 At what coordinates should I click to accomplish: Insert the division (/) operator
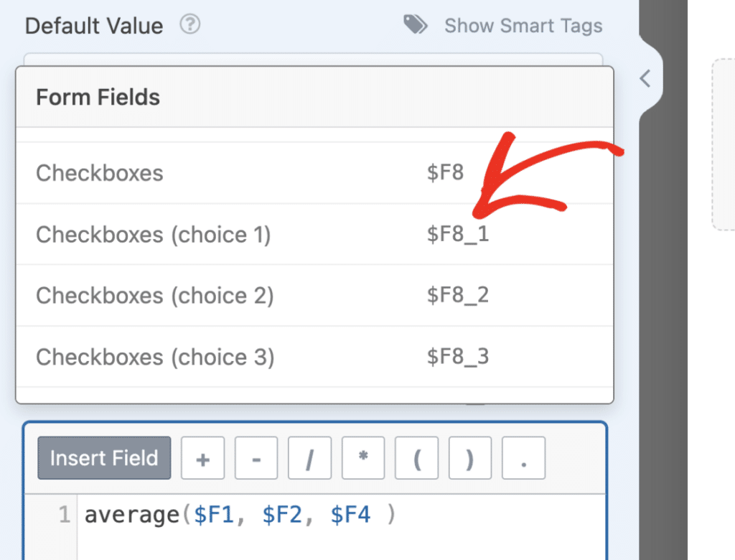coord(309,458)
